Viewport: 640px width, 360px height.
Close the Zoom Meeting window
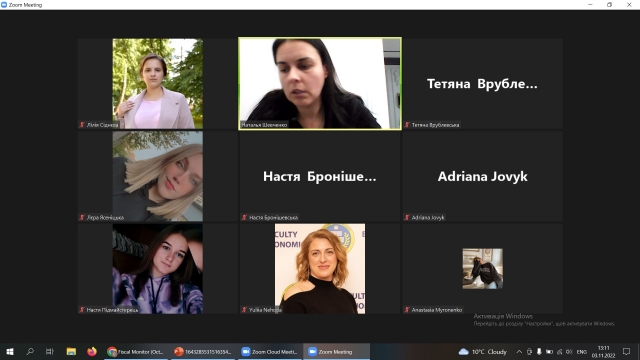[629, 5]
